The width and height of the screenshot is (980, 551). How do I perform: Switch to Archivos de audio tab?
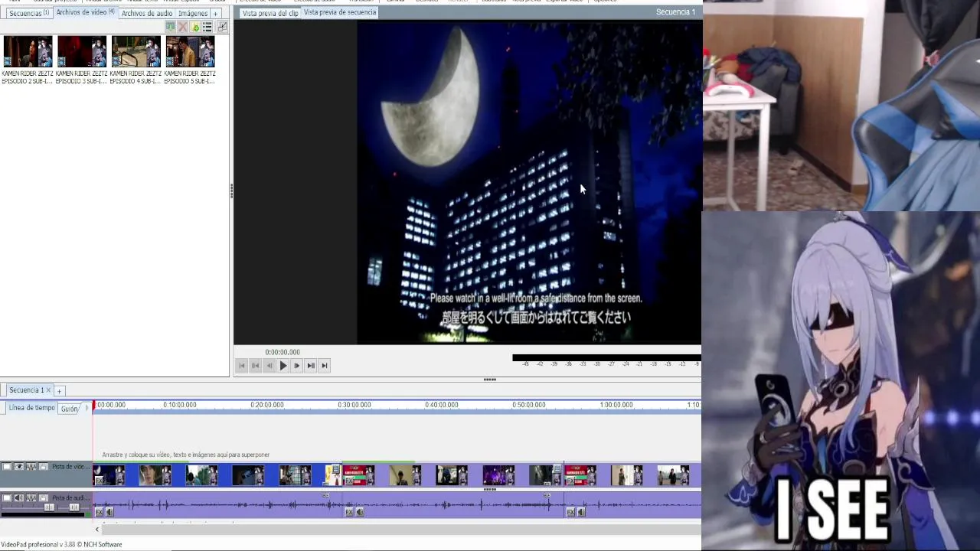146,13
